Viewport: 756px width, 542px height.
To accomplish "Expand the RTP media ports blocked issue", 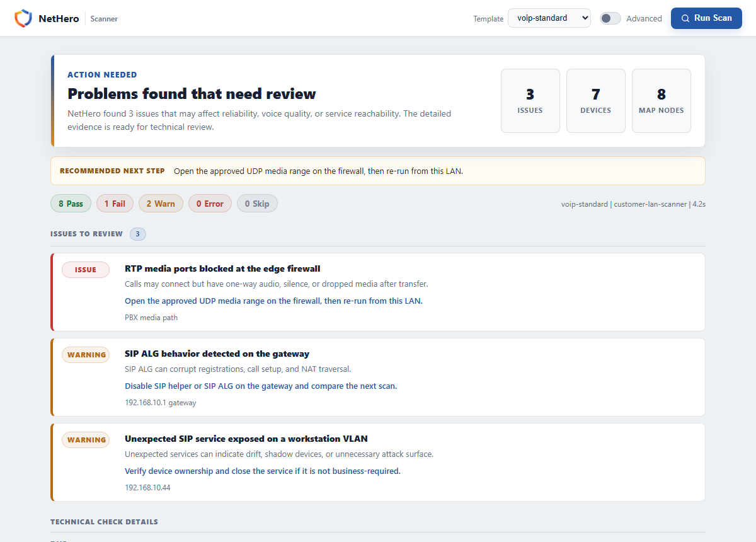I will click(x=378, y=292).
